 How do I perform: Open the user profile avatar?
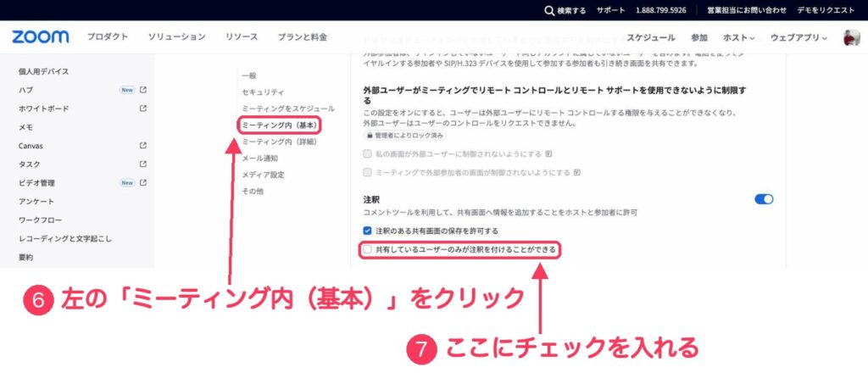[851, 37]
